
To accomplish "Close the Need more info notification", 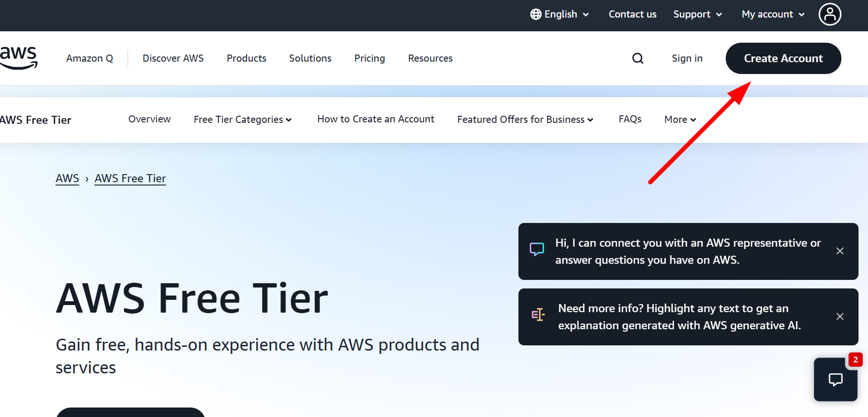I will [x=840, y=316].
